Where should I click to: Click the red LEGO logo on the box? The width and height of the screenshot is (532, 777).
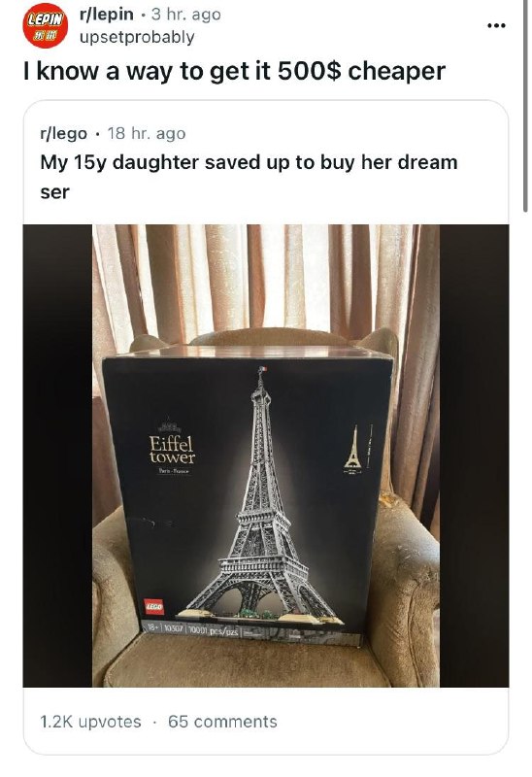pos(154,606)
